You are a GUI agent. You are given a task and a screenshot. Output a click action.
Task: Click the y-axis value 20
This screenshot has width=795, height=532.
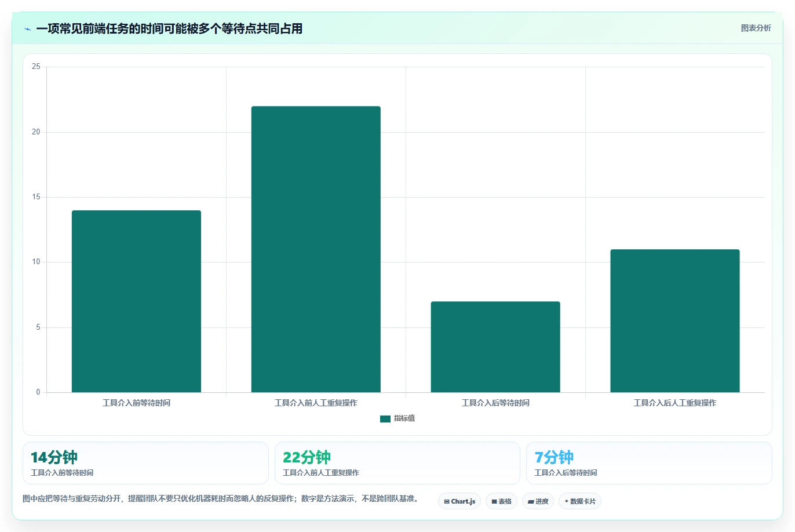36,132
